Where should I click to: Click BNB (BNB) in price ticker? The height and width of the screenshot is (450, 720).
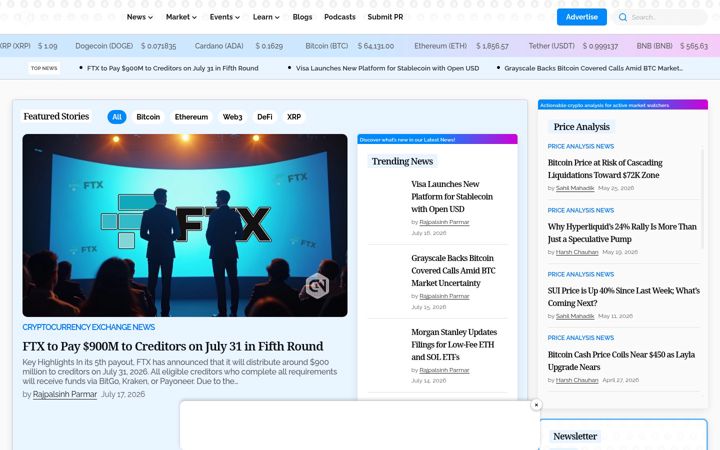(x=654, y=46)
